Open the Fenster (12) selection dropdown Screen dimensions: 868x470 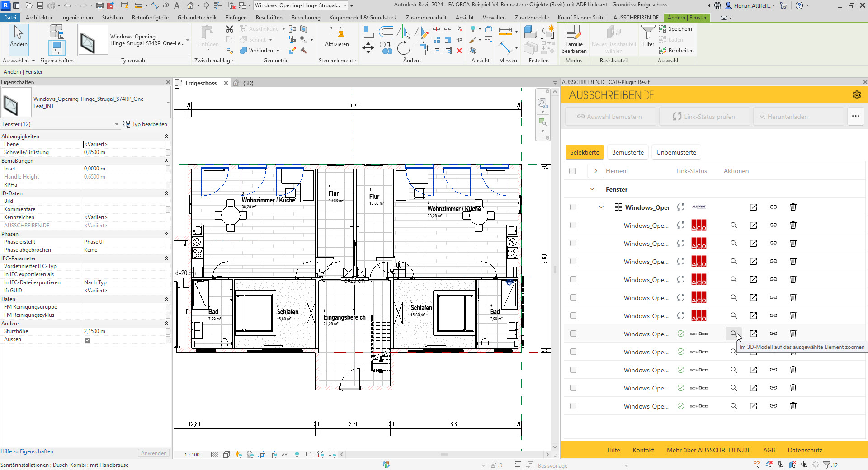(116, 124)
